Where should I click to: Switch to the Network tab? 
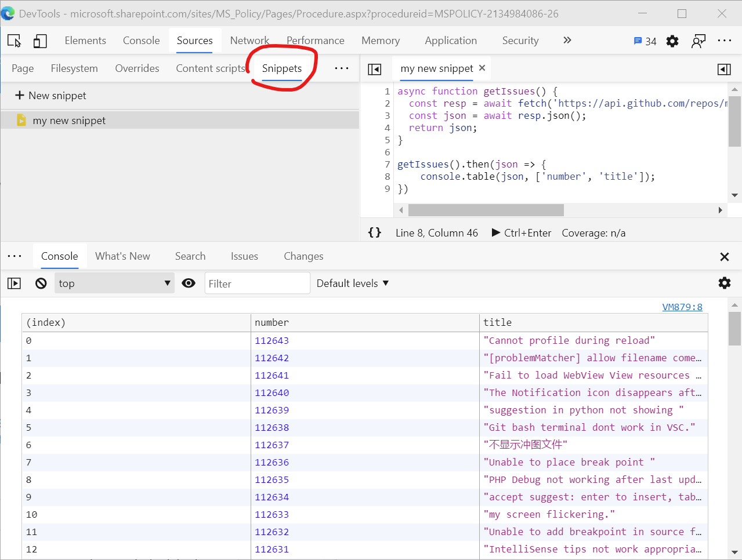click(x=249, y=41)
